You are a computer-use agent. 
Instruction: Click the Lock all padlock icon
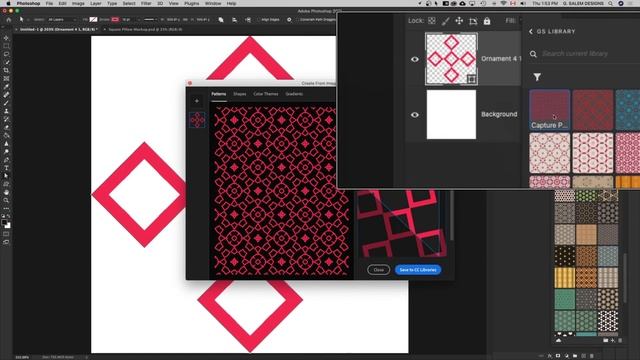pyautogui.click(x=487, y=21)
